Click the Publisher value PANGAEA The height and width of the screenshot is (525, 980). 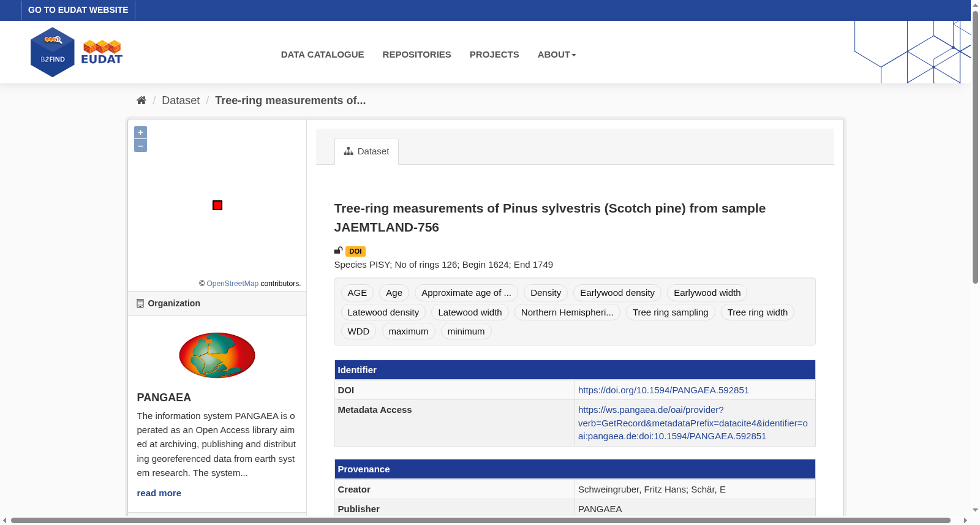tap(600, 509)
